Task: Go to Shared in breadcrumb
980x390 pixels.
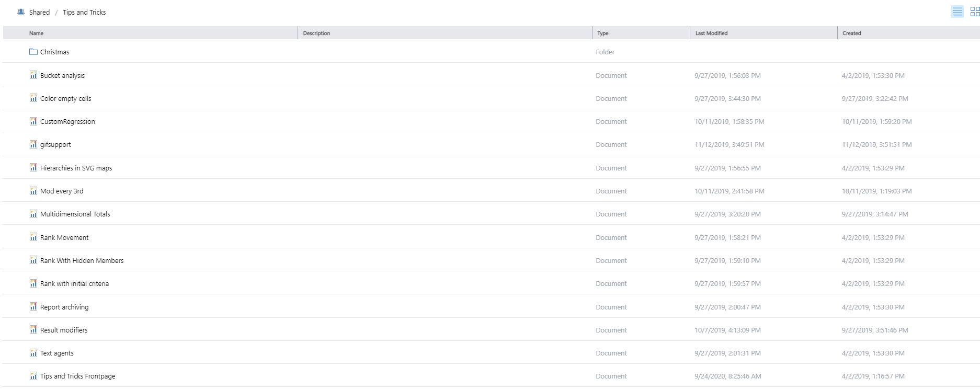Action: (39, 12)
